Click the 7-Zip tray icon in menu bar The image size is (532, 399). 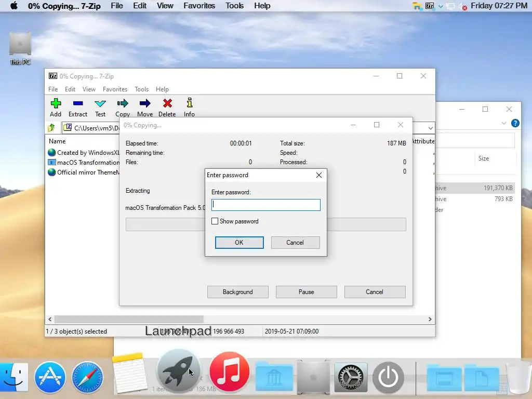[x=430, y=6]
